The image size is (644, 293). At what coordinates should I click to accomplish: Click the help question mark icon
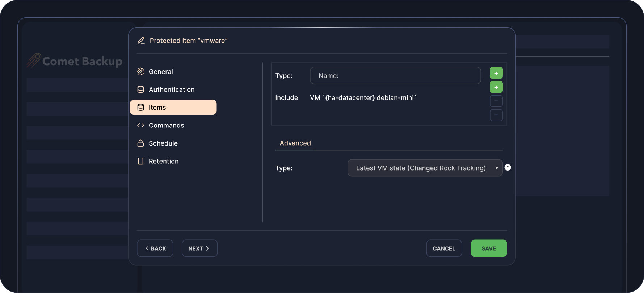click(x=508, y=167)
